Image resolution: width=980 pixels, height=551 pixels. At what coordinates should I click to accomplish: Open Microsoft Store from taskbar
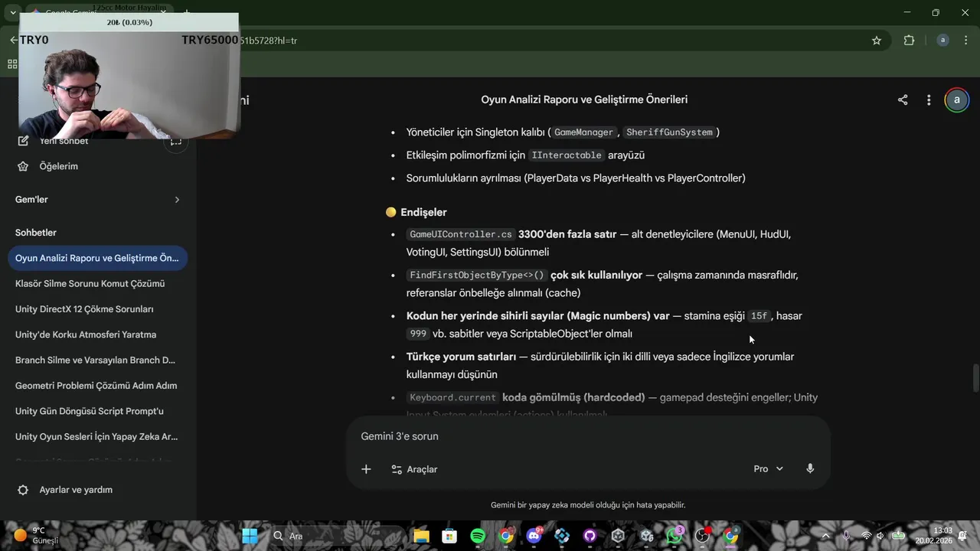click(449, 536)
